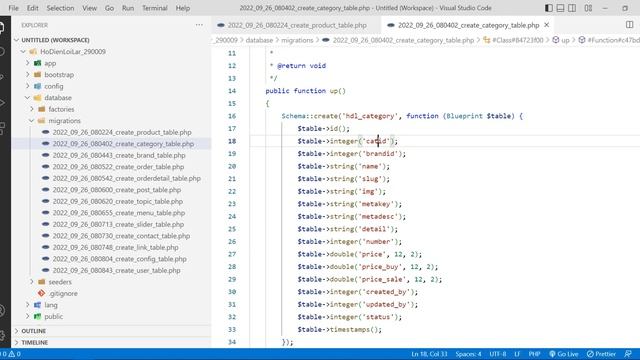
Task: Click the 'up' method breadcrumb
Action: (x=561, y=40)
